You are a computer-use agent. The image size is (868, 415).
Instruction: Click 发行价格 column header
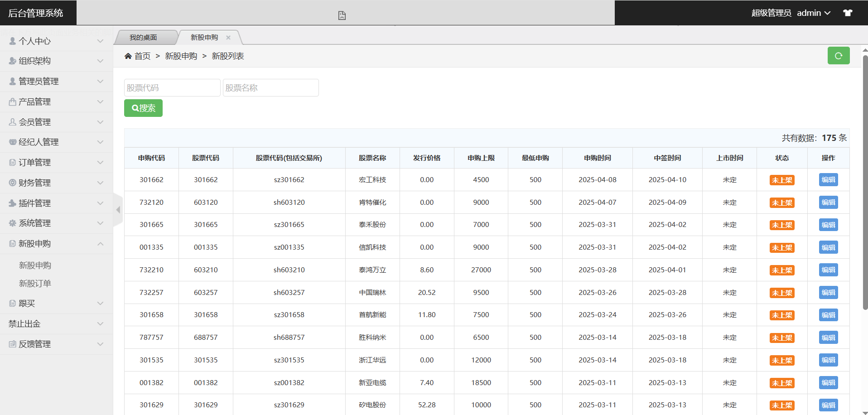click(x=427, y=158)
